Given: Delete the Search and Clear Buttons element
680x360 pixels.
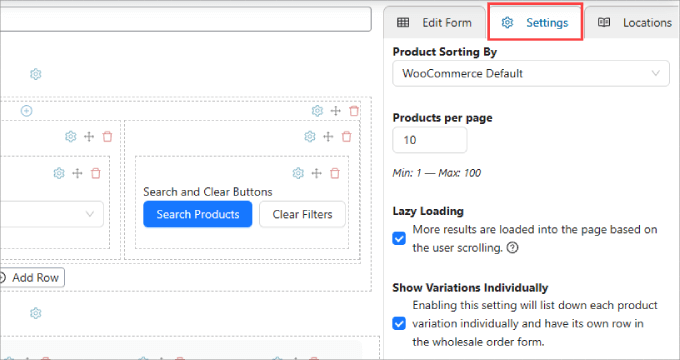Looking at the screenshot, I should point(335,173).
